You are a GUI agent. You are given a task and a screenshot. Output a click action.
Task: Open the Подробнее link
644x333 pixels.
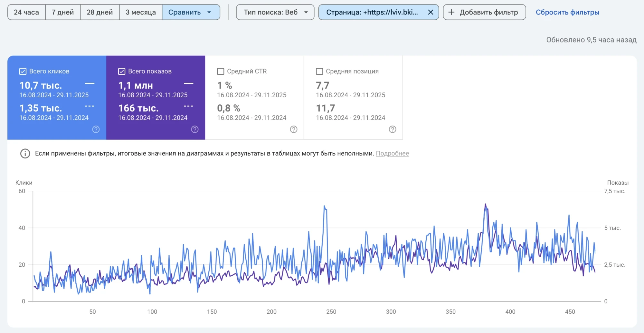pos(392,154)
